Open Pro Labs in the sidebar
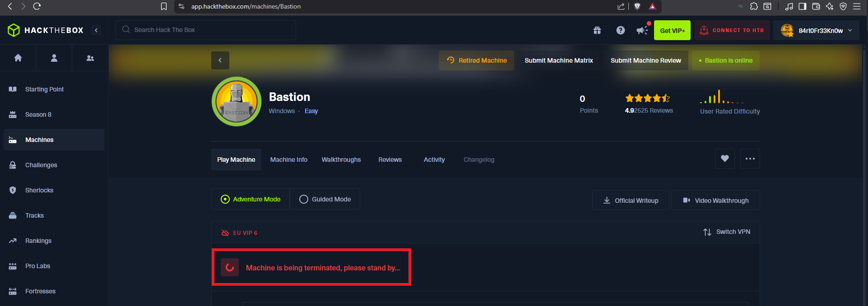868x306 pixels. pyautogui.click(x=54, y=266)
